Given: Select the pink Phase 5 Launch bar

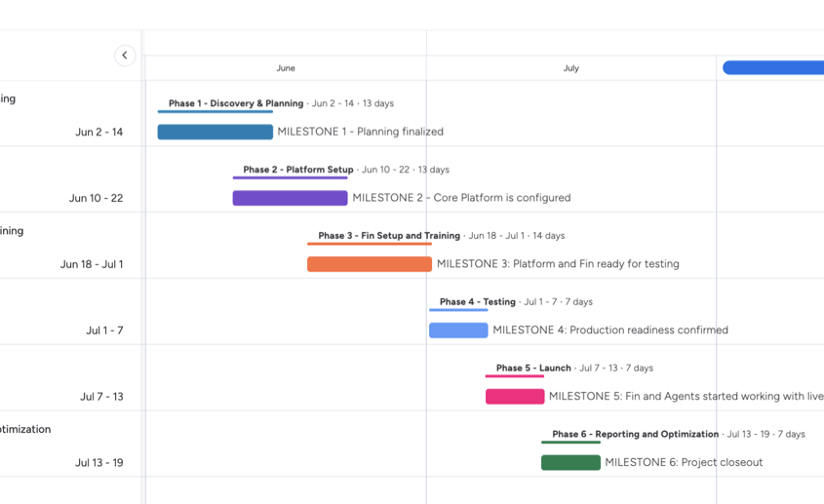Looking at the screenshot, I should point(515,396).
